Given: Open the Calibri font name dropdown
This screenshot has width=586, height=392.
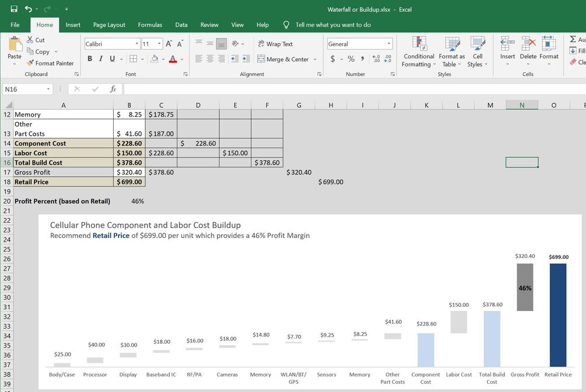Looking at the screenshot, I should tap(136, 44).
